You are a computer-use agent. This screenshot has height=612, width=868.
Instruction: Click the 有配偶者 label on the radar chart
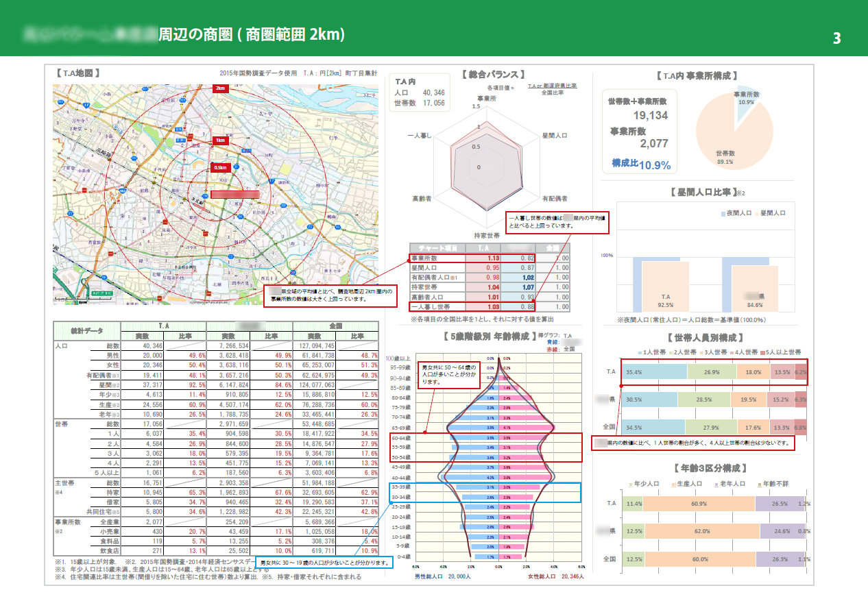coord(554,198)
